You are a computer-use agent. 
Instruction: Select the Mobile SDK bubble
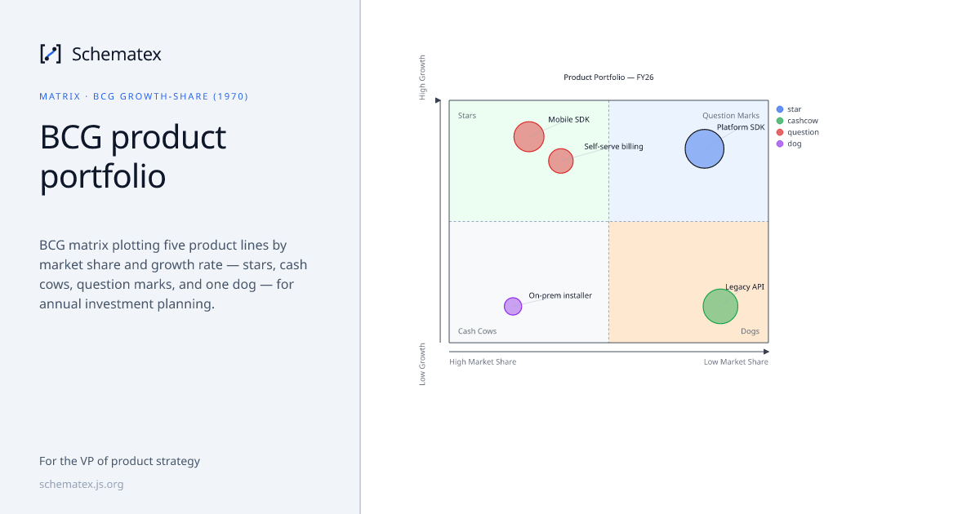click(529, 136)
